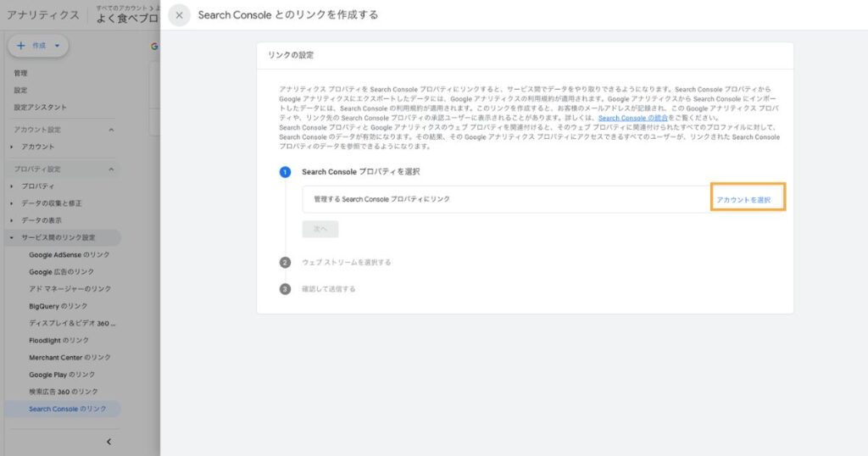Open Google AdSense のリンク
Viewport: 868px width, 456px height.
[70, 254]
